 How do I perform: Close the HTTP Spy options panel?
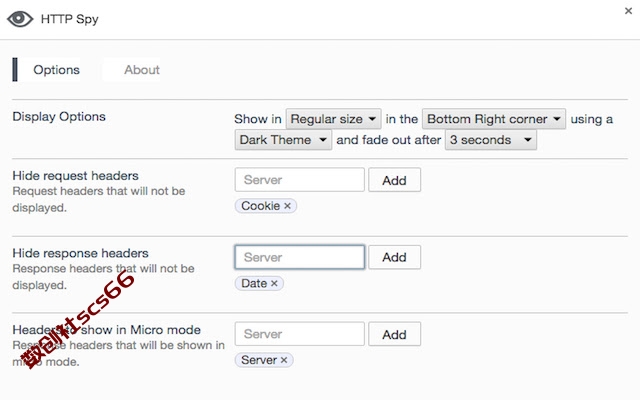coord(628,11)
